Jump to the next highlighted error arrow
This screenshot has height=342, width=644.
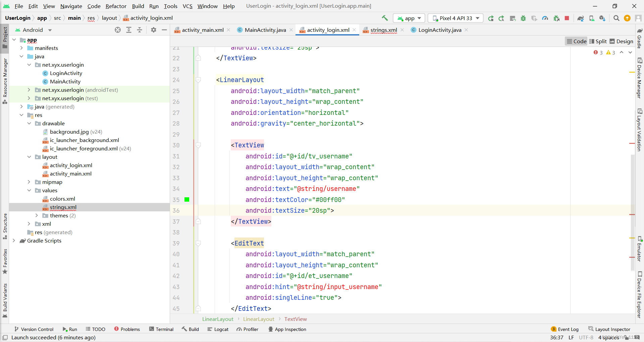(630, 52)
